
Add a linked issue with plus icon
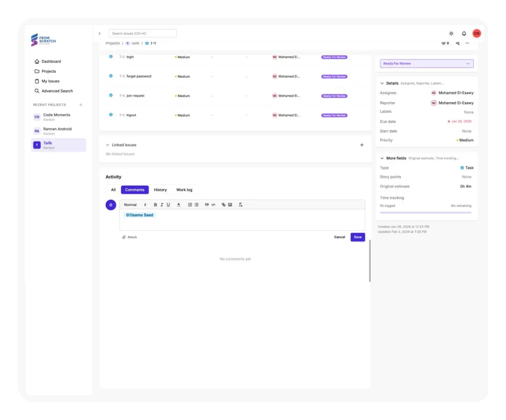coord(362,145)
